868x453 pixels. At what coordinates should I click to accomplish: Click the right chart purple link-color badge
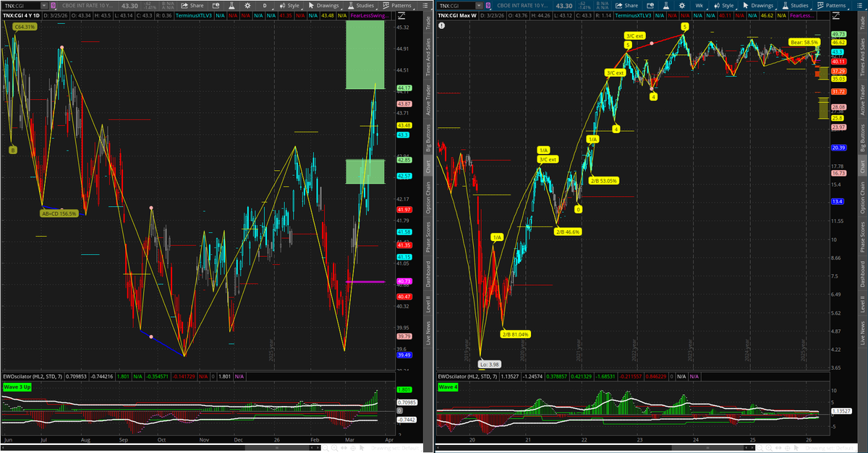[488, 6]
